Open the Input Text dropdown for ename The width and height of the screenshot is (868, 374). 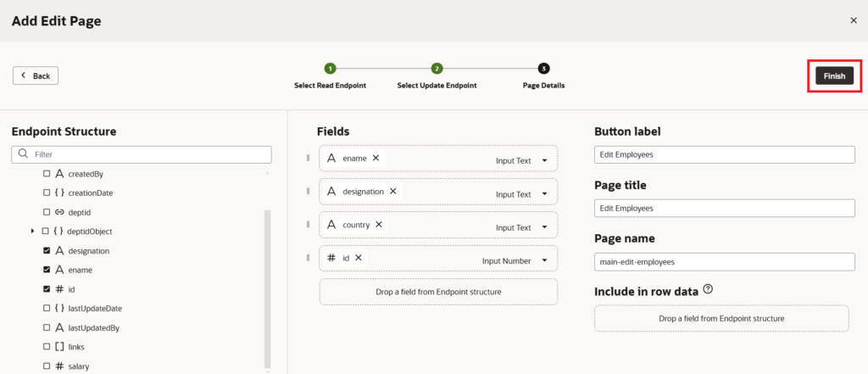(544, 160)
